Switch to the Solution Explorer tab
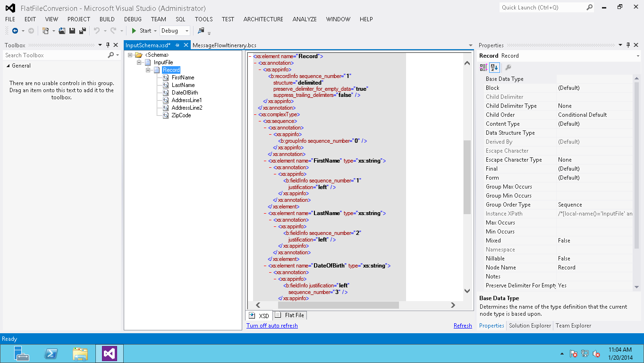The image size is (644, 363). pos(530,326)
